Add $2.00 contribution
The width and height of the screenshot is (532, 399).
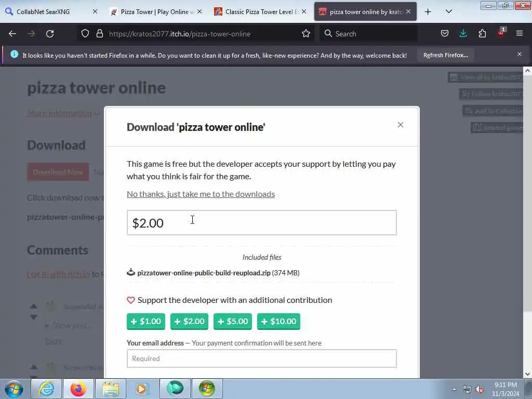(189, 321)
